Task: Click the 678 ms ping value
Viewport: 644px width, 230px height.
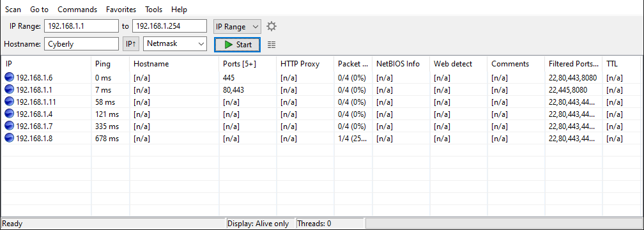Action: 107,139
